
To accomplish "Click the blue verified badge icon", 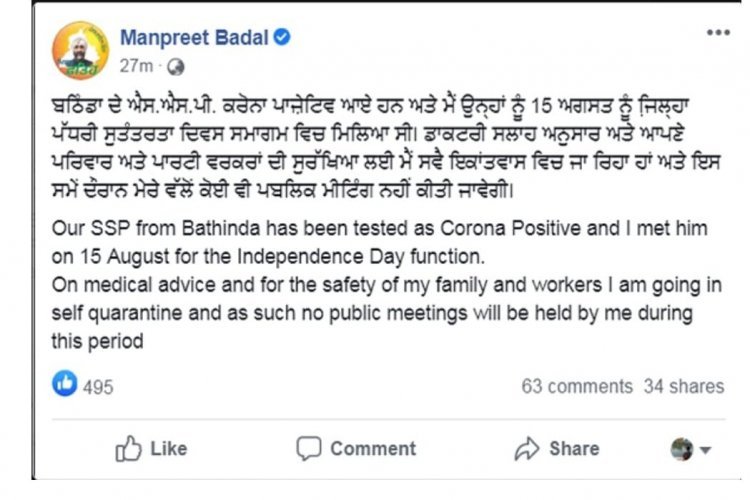I will tap(283, 39).
